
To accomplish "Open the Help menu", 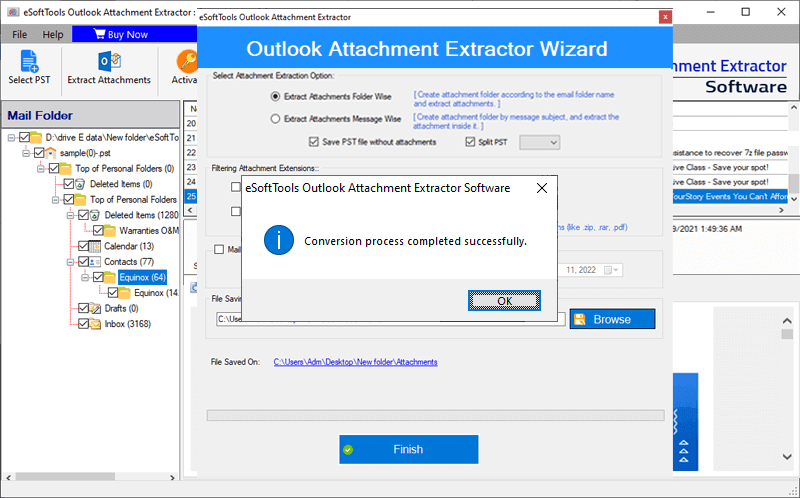I will tap(53, 35).
